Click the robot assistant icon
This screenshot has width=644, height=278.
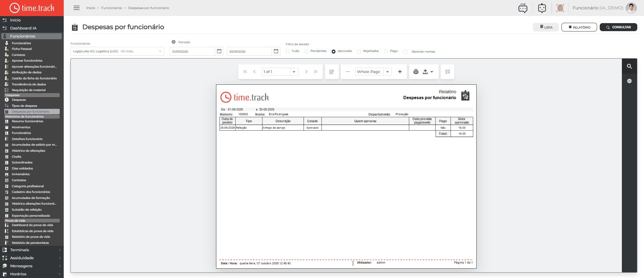point(542,8)
